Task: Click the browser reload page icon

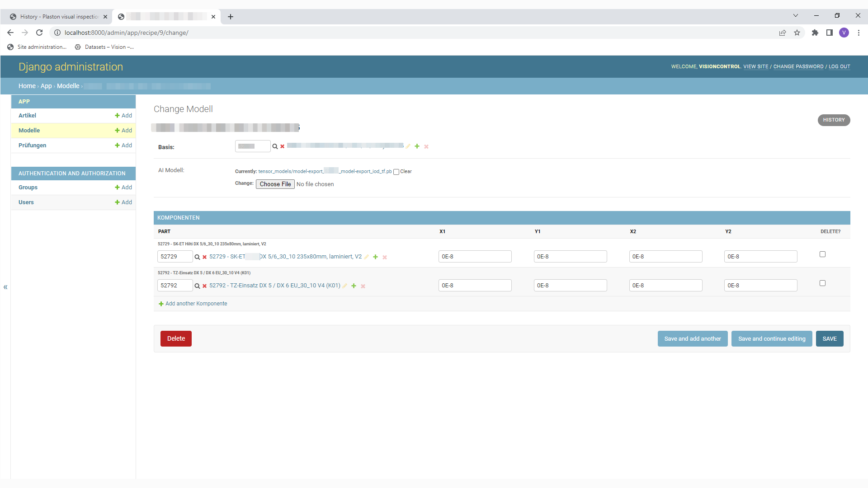Action: pos(39,33)
